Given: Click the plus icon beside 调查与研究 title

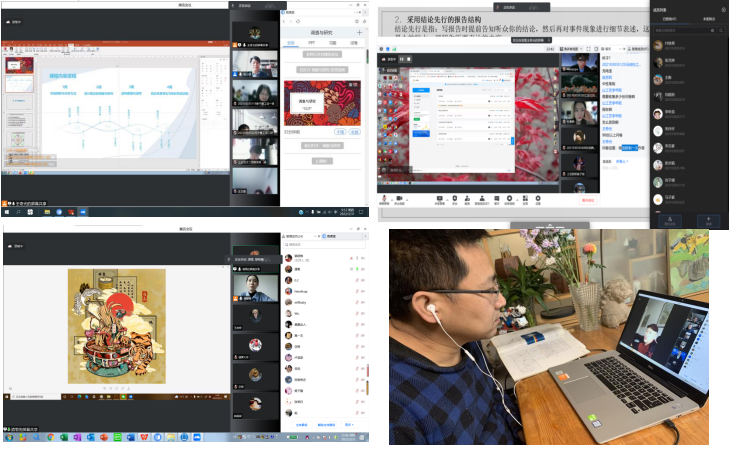Looking at the screenshot, I should [359, 32].
